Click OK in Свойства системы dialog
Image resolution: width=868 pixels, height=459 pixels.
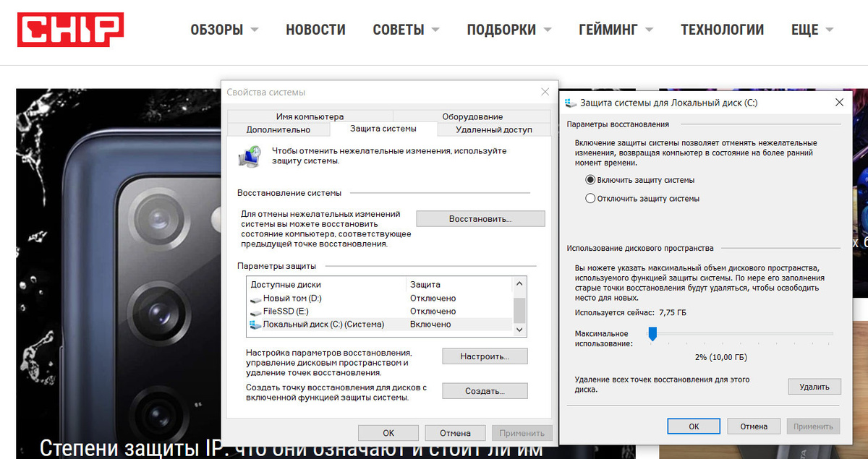(x=388, y=433)
